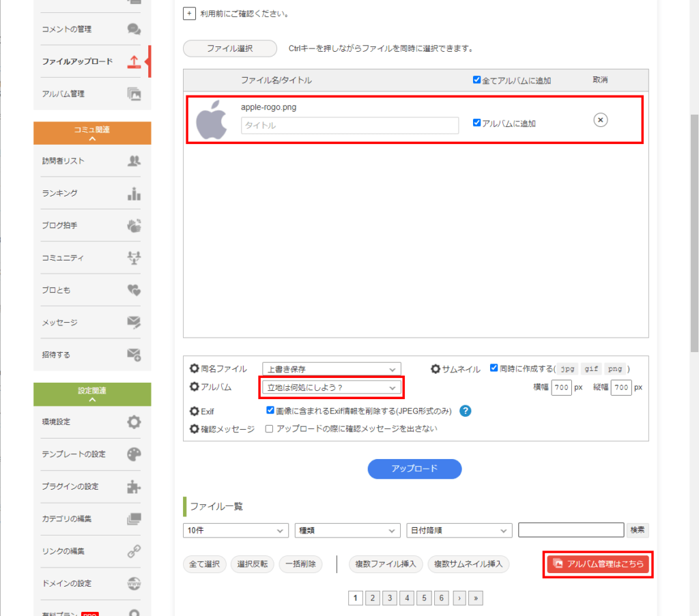Image resolution: width=699 pixels, height=616 pixels.
Task: Go to page 2 of the file list
Action: coord(373,598)
